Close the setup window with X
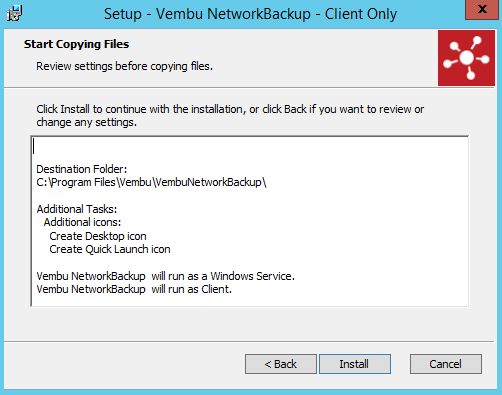 [482, 9]
